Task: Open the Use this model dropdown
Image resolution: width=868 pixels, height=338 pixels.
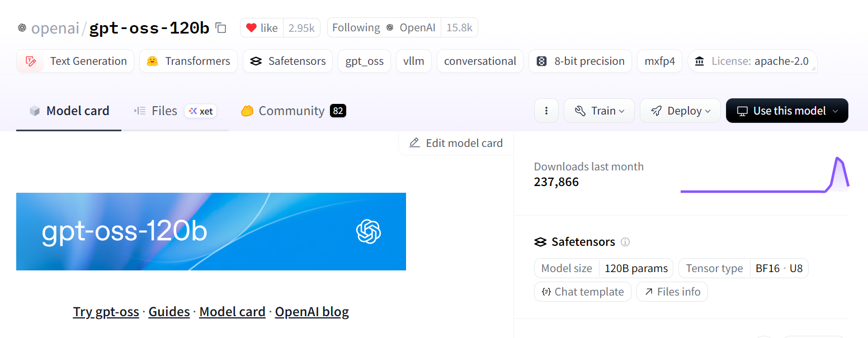Action: (787, 111)
